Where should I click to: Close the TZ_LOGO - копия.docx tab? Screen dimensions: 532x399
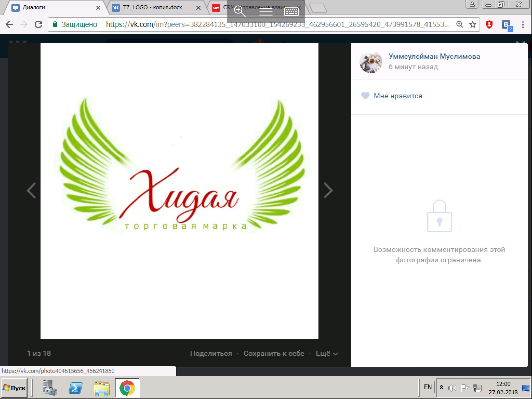198,8
